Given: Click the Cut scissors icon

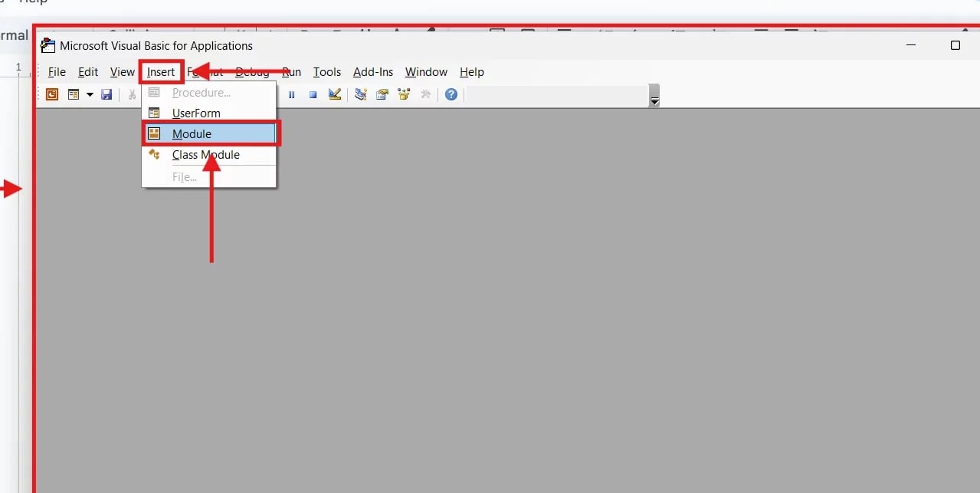Looking at the screenshot, I should pos(131,94).
